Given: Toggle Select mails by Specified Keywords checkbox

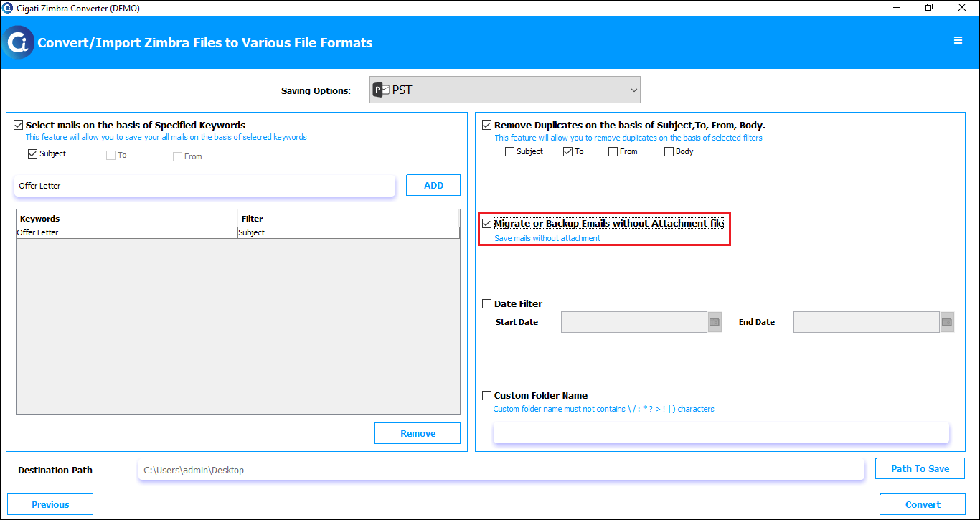Looking at the screenshot, I should (19, 125).
